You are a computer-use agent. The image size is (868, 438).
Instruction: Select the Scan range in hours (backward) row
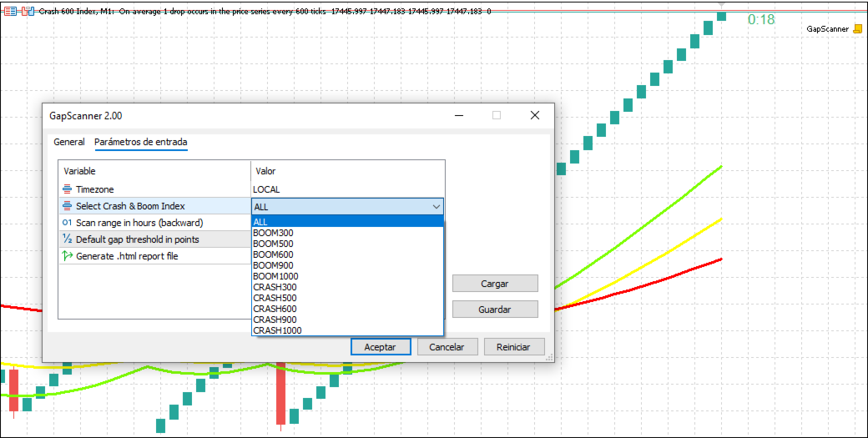(155, 223)
